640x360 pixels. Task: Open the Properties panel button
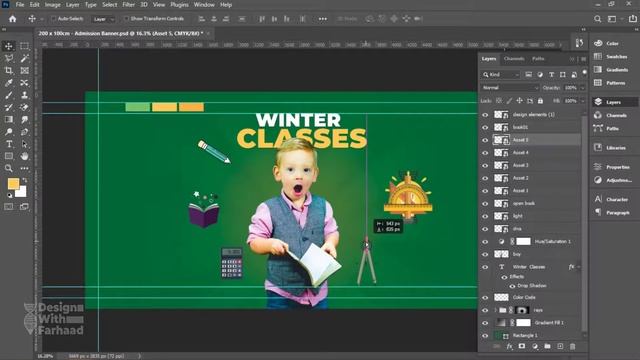(612, 167)
